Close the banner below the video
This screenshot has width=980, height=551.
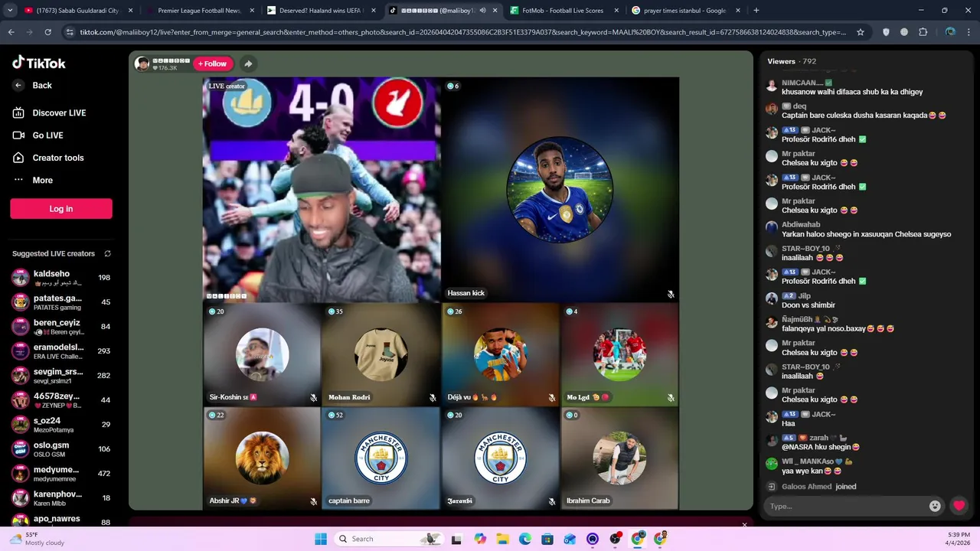point(744,525)
